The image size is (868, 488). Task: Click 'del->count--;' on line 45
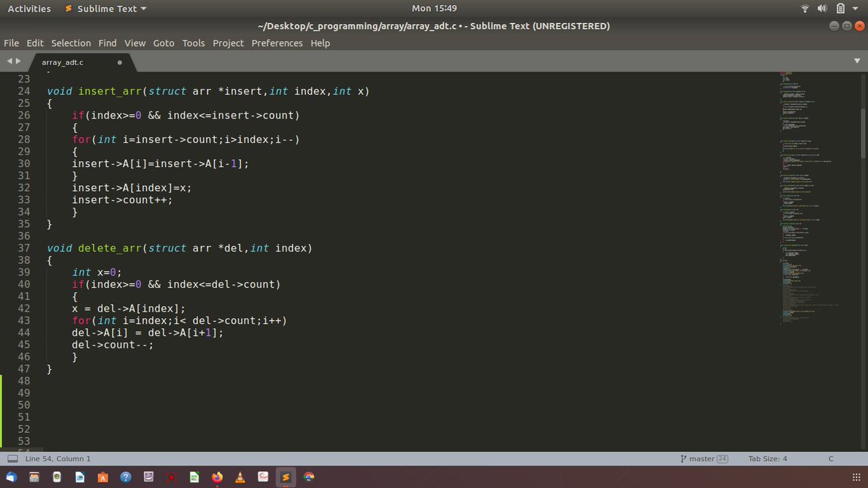coord(113,344)
